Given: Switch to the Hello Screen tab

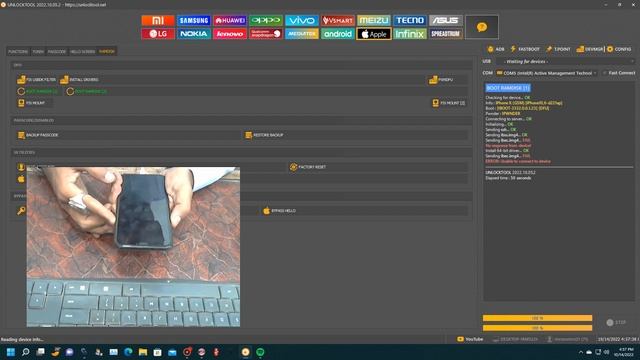Looking at the screenshot, I should click(x=82, y=52).
